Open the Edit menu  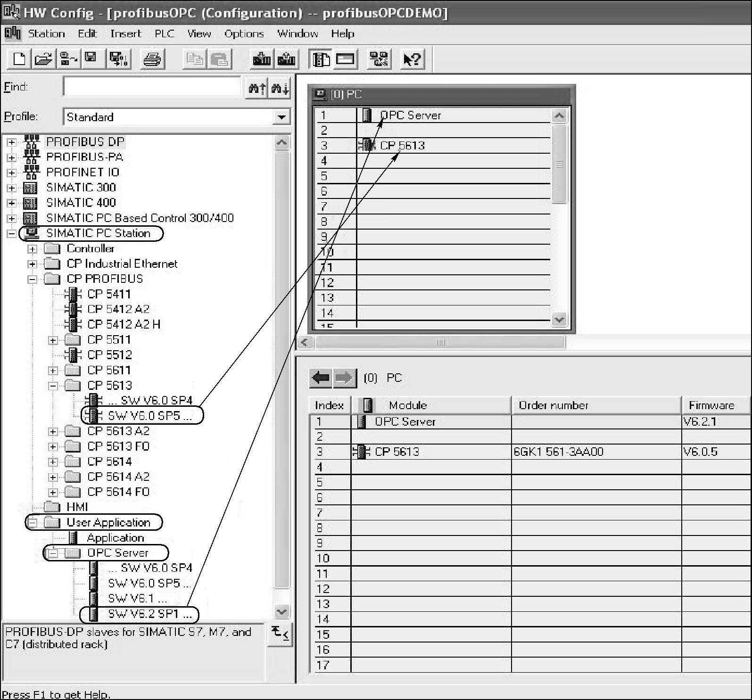pyautogui.click(x=87, y=33)
